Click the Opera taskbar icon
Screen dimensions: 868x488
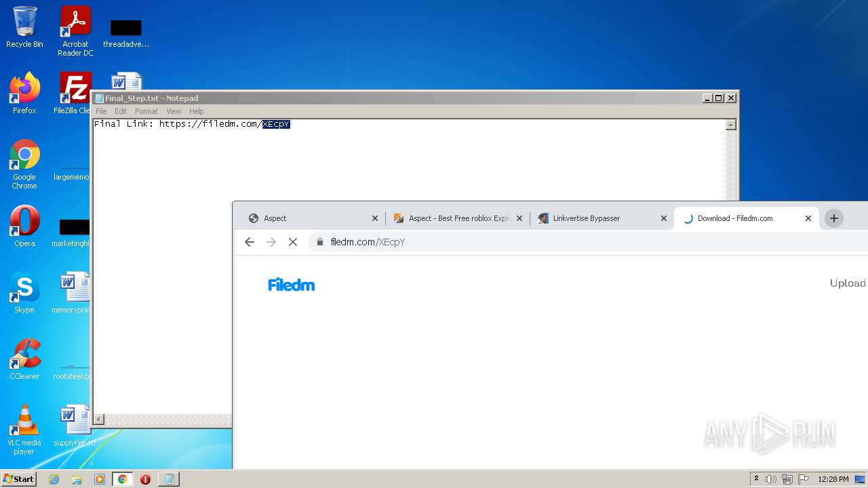[x=145, y=479]
